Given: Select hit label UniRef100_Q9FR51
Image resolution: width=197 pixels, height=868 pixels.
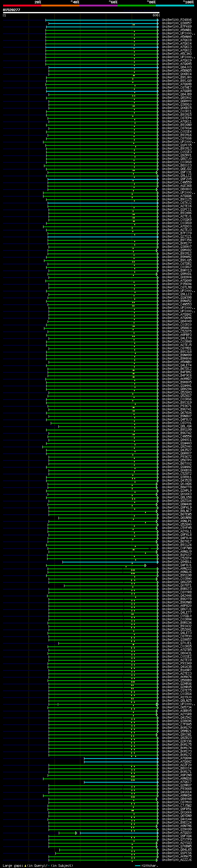Looking at the screenshot, I should click(176, 809).
